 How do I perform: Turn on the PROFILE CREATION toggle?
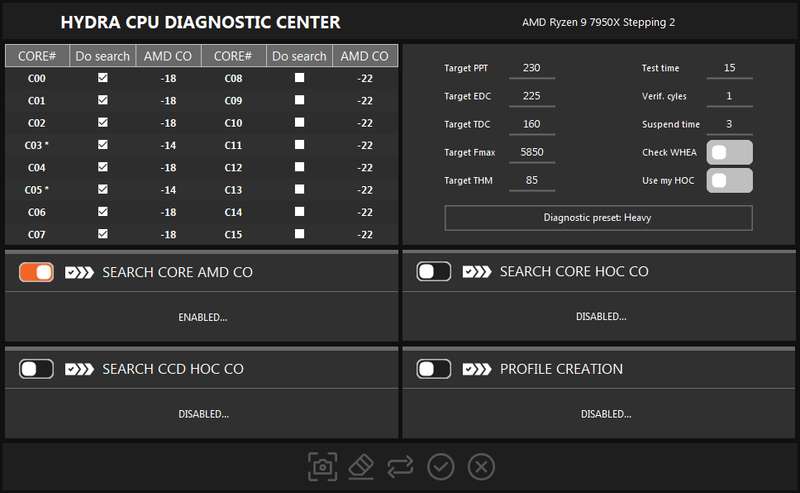[x=434, y=369]
